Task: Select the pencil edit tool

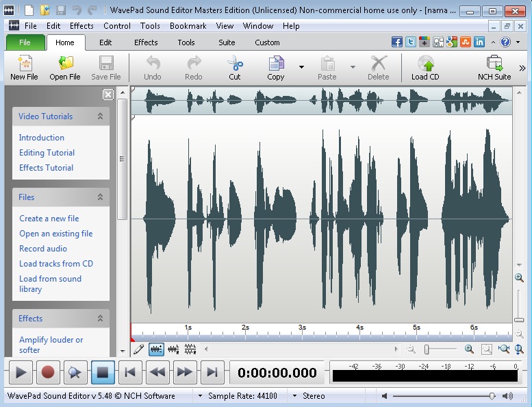Action: [138, 349]
